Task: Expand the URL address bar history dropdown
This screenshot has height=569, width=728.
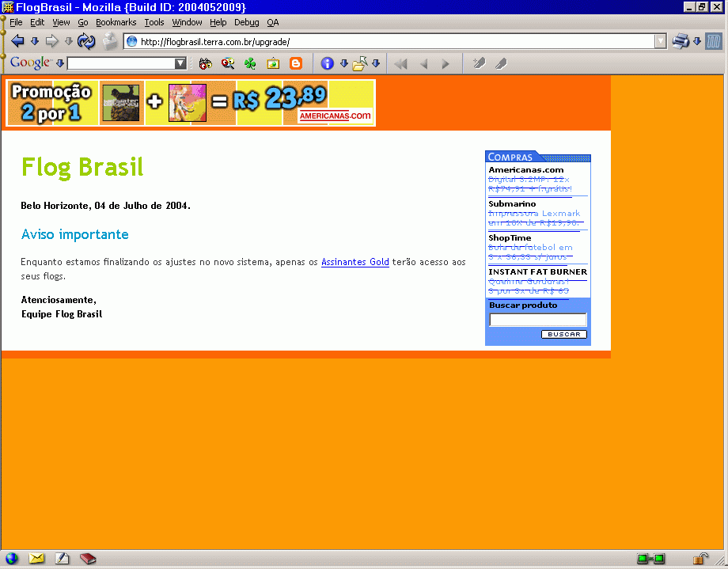Action: tap(661, 41)
